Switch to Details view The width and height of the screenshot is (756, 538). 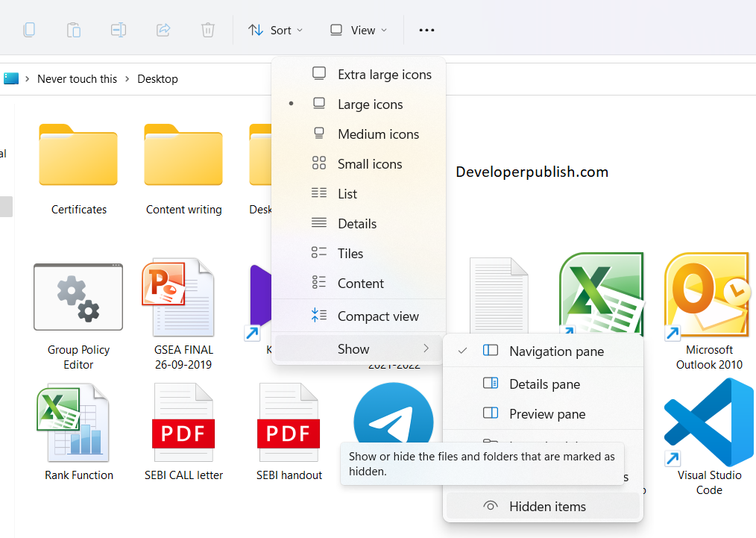(x=359, y=224)
